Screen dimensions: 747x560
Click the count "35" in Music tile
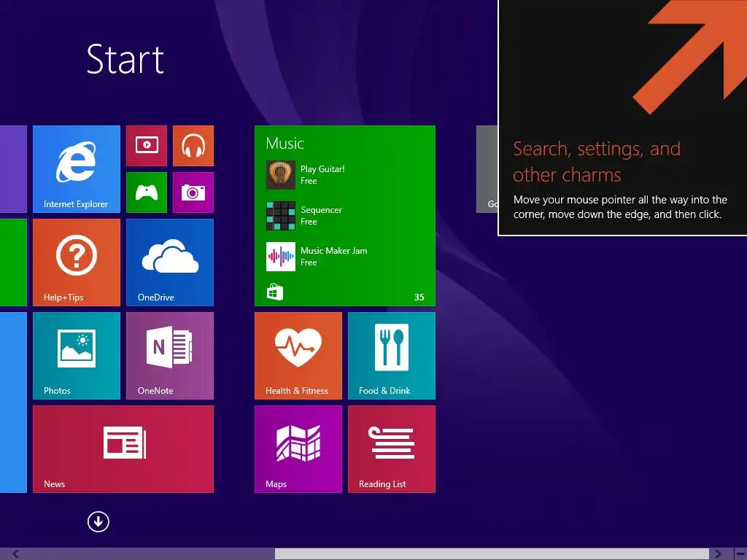pos(419,297)
